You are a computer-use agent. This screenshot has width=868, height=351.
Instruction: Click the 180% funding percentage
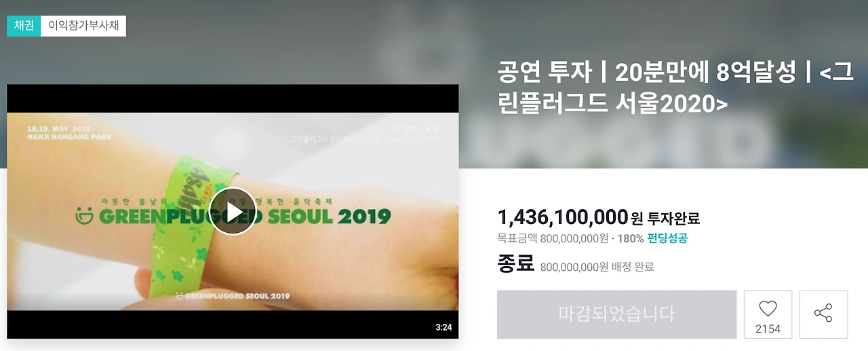[631, 238]
